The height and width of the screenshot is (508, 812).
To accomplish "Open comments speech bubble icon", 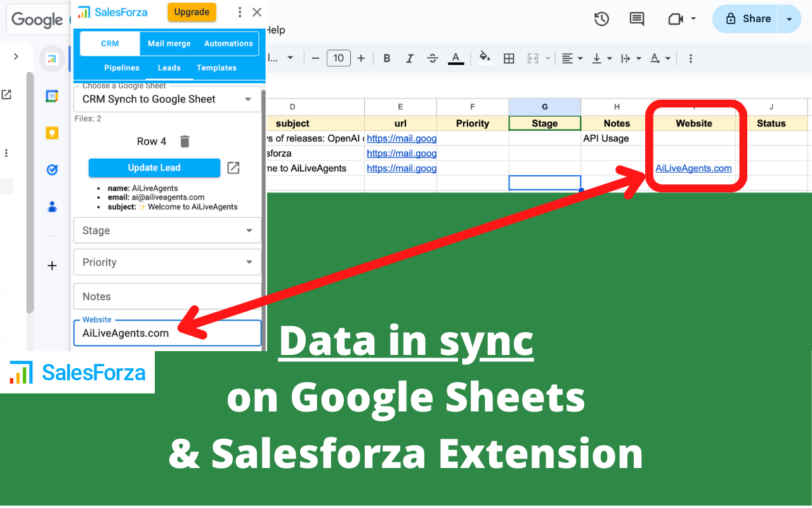I will pyautogui.click(x=637, y=19).
